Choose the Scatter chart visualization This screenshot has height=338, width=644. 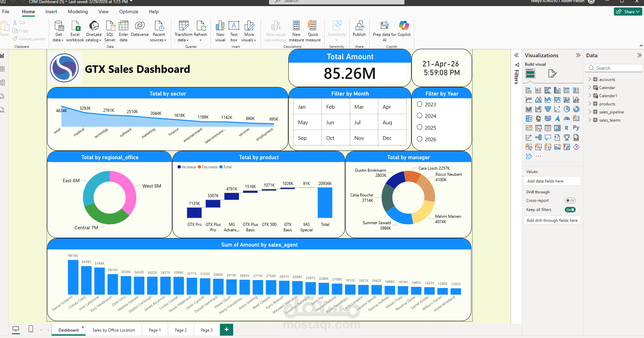pos(557,109)
